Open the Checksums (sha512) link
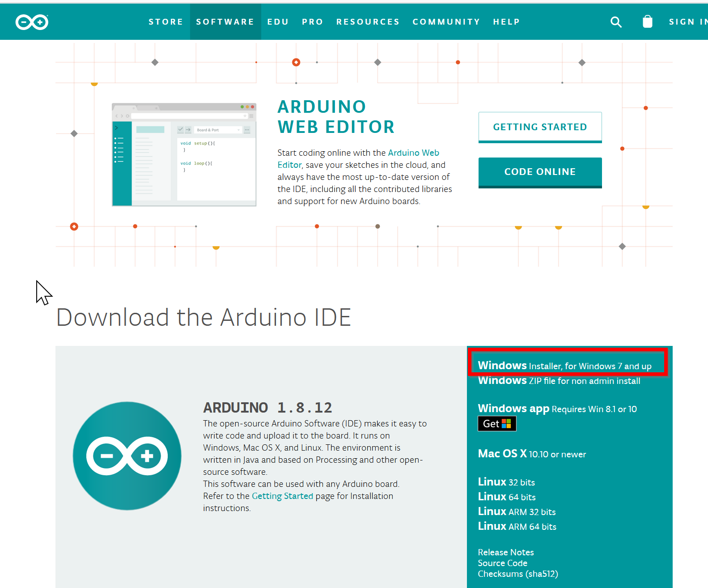Image resolution: width=708 pixels, height=588 pixels. (x=518, y=574)
